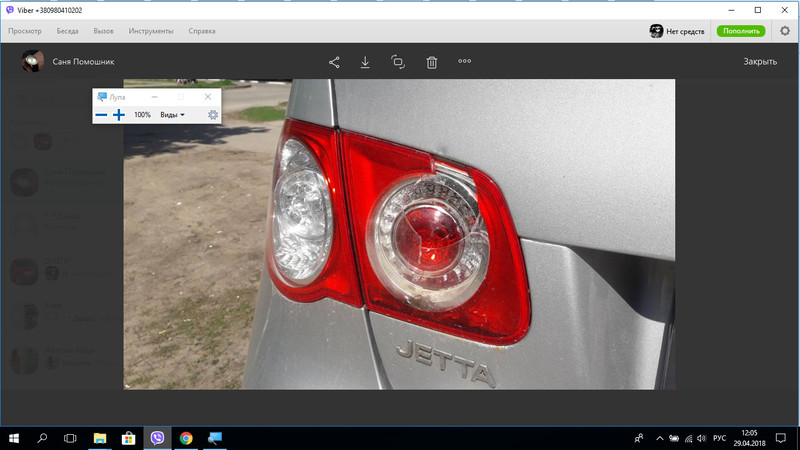This screenshot has height=450, width=800.
Task: Click the Jetta tail light photo
Action: [399, 234]
